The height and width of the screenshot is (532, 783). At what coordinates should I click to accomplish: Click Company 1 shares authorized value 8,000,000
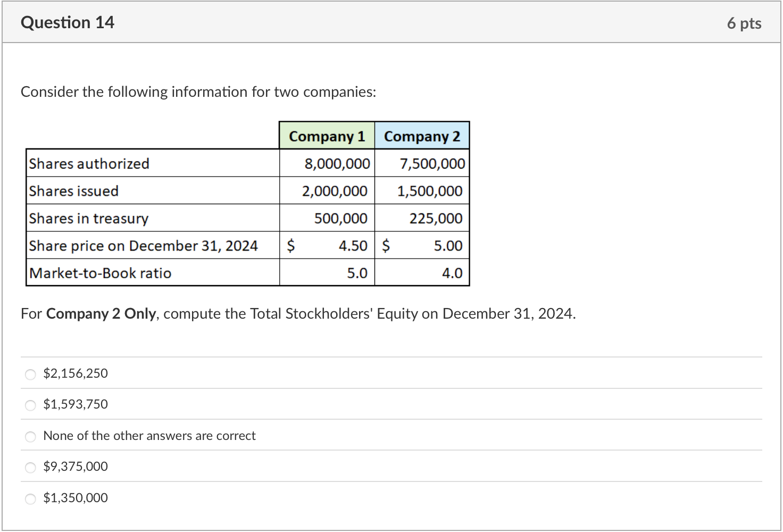(337, 163)
